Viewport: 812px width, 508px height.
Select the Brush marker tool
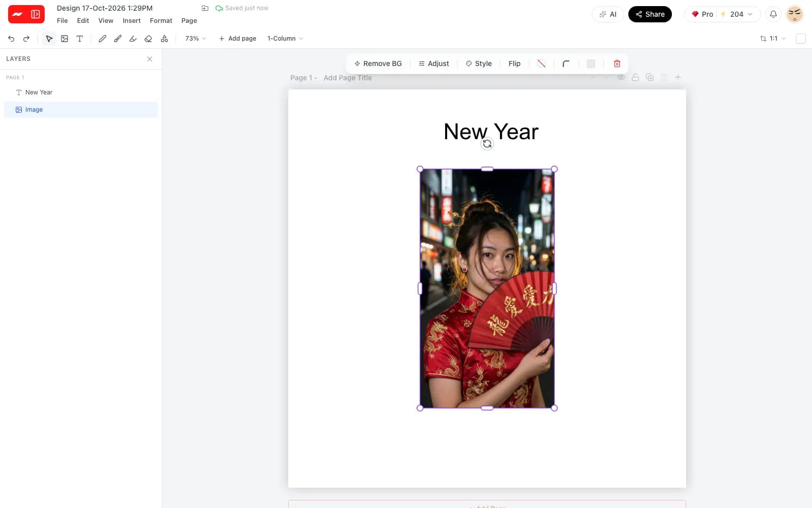pyautogui.click(x=118, y=39)
